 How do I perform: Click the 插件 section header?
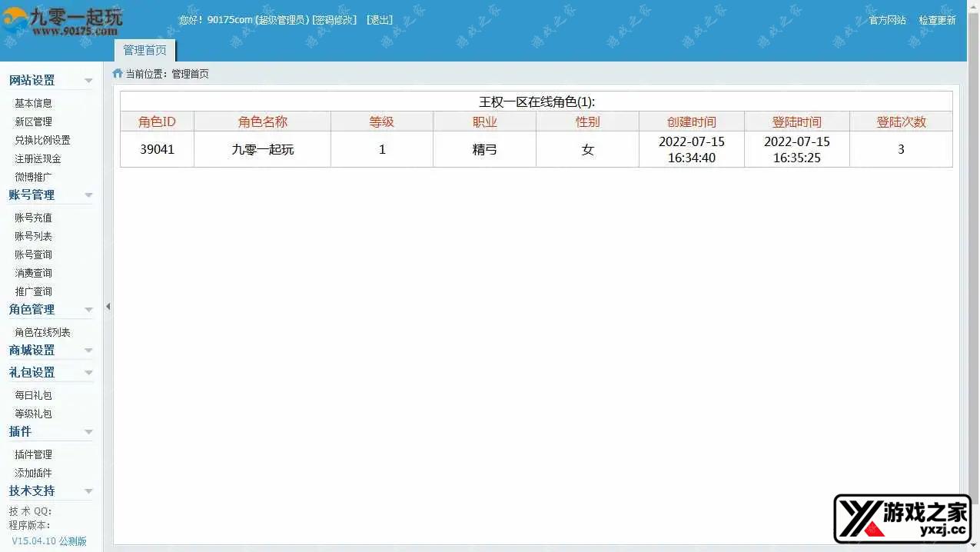21,432
